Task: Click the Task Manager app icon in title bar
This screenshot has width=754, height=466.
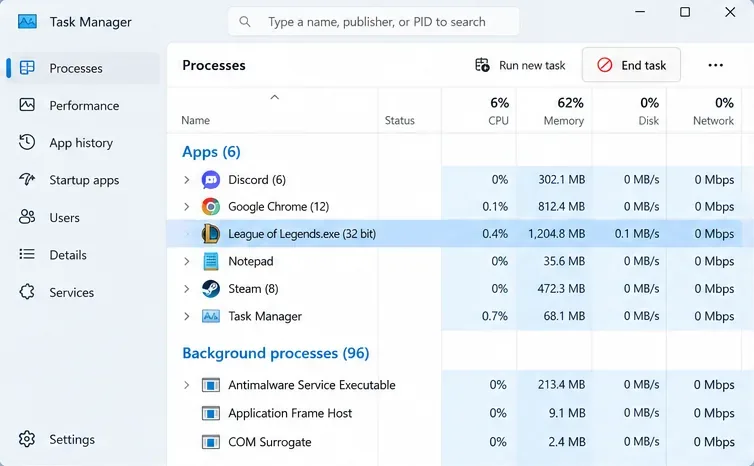Action: tap(27, 22)
